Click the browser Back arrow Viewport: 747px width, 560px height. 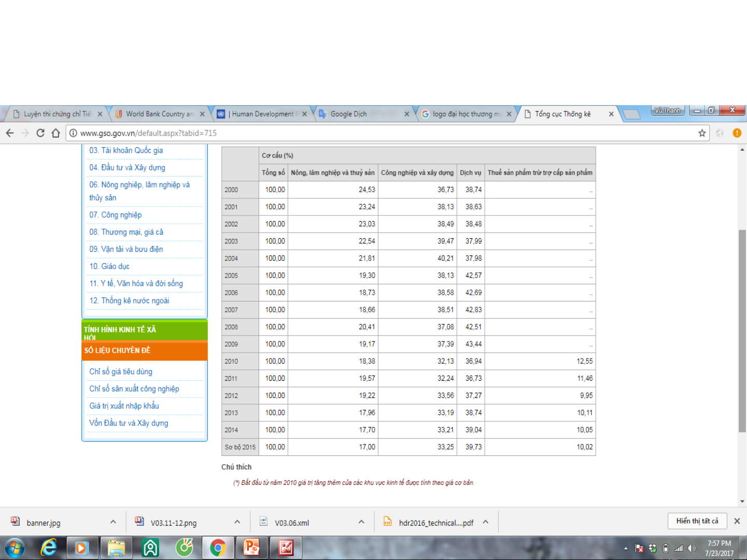pos(10,133)
